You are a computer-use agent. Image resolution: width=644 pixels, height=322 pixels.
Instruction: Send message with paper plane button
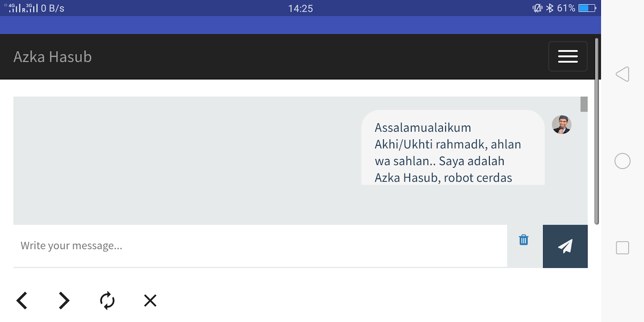(565, 246)
